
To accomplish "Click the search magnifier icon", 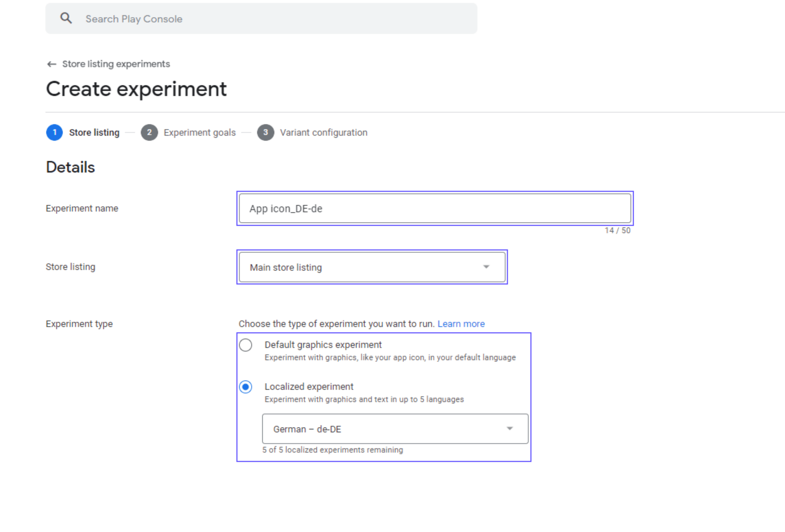I will pyautogui.click(x=66, y=18).
